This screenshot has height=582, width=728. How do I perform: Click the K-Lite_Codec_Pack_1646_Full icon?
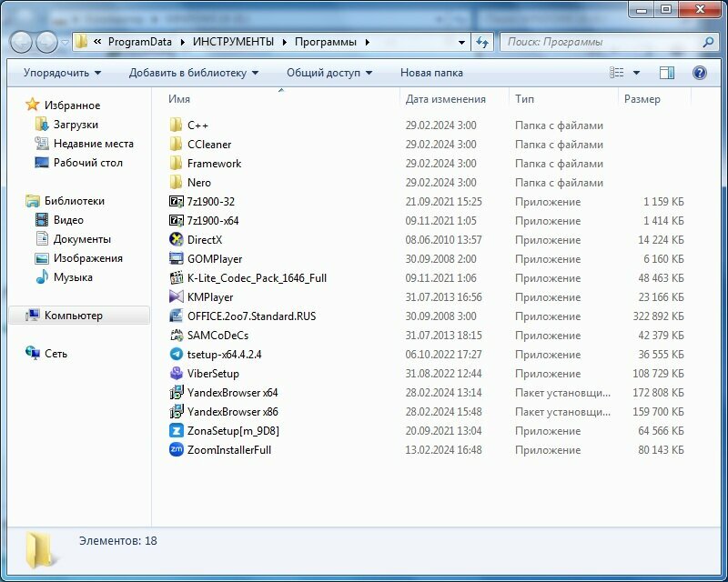pos(176,277)
